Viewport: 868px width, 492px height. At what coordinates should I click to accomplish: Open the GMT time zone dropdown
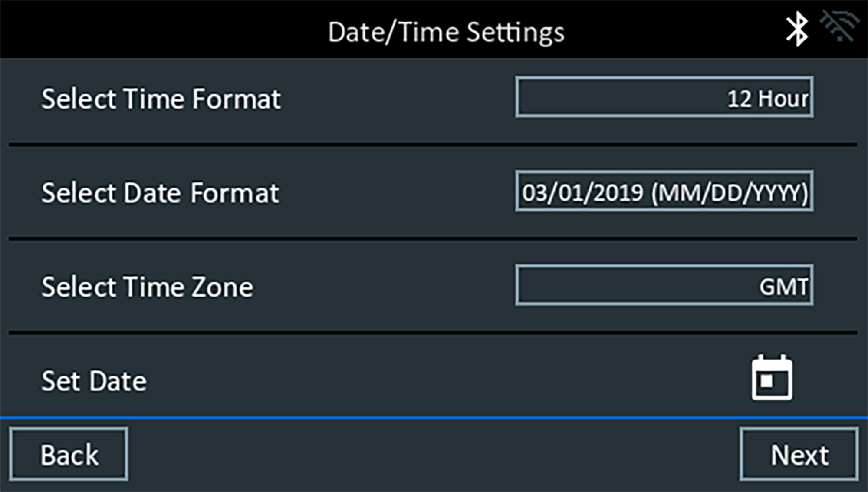tap(664, 285)
